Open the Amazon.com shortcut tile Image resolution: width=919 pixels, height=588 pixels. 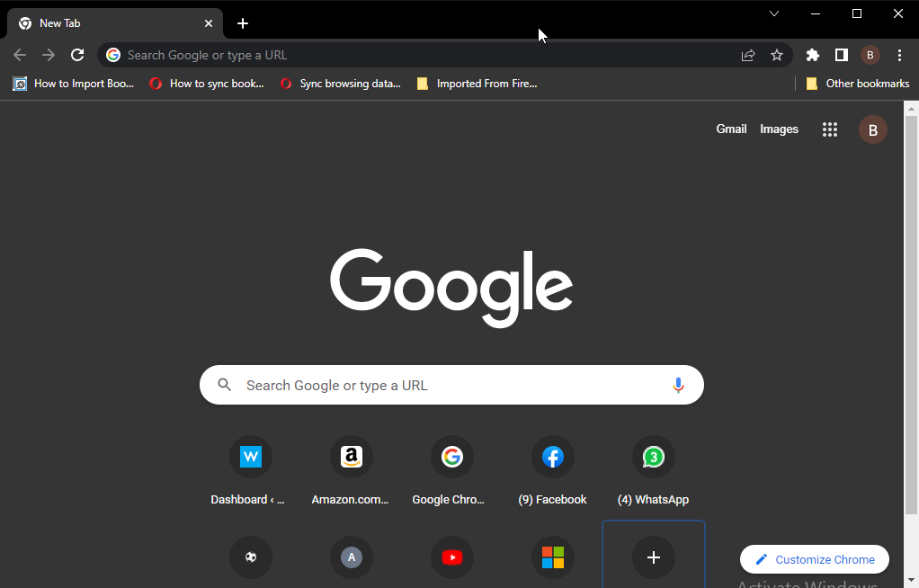(351, 471)
